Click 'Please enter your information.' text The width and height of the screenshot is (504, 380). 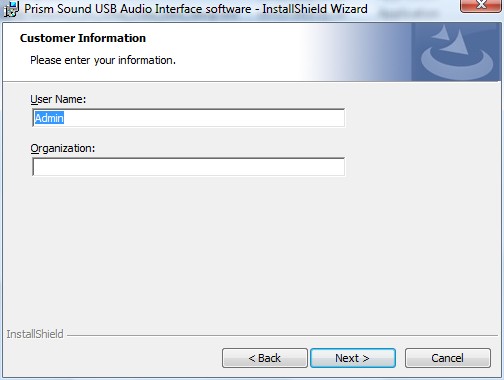click(103, 60)
